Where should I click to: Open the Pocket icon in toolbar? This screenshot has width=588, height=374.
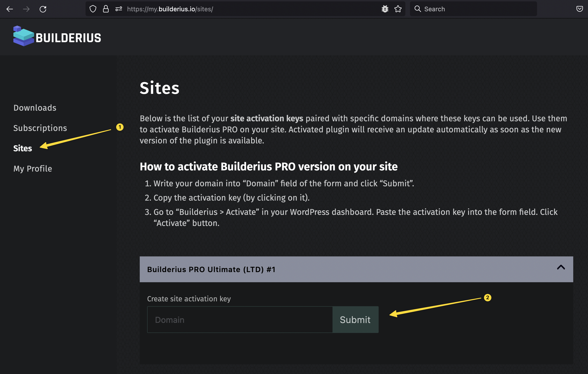[x=579, y=9]
